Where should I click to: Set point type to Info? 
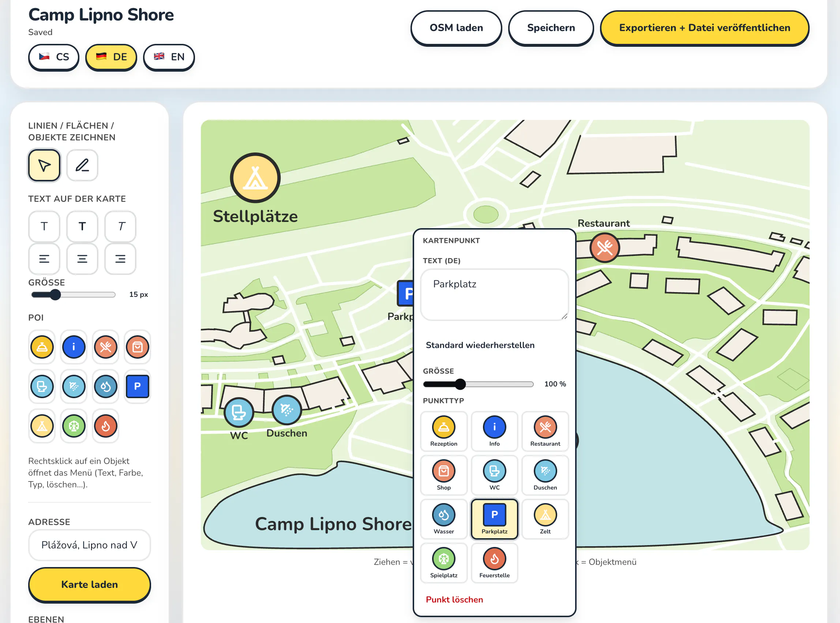coord(494,431)
